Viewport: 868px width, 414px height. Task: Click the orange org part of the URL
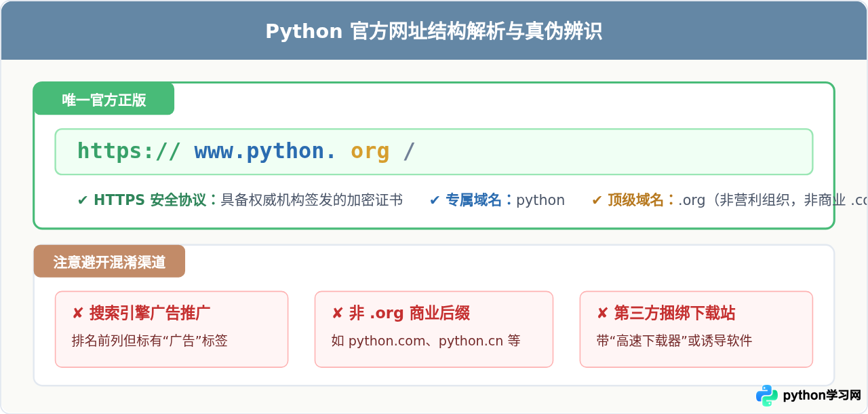point(370,151)
